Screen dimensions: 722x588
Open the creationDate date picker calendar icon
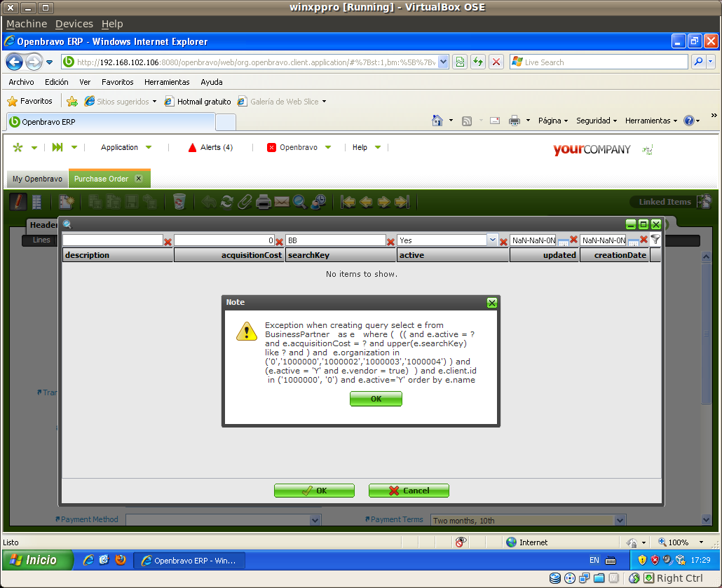[633, 241]
